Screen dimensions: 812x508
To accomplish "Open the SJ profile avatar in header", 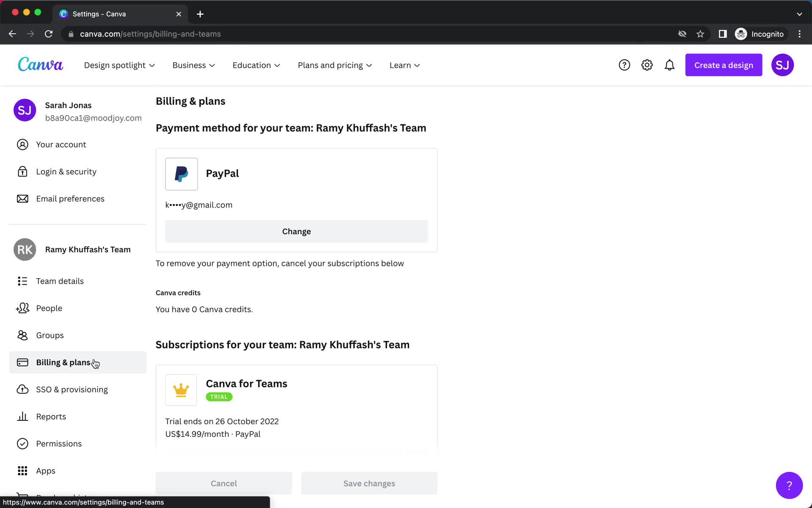I will point(782,65).
